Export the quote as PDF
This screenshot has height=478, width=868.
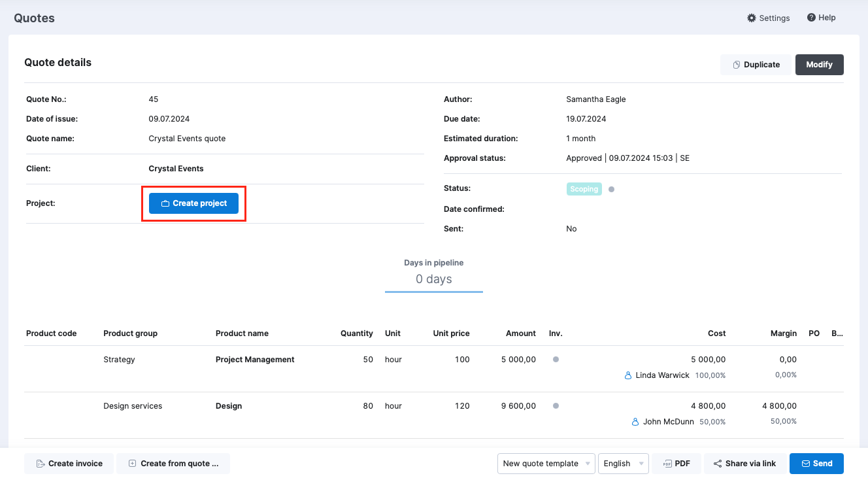pos(676,464)
